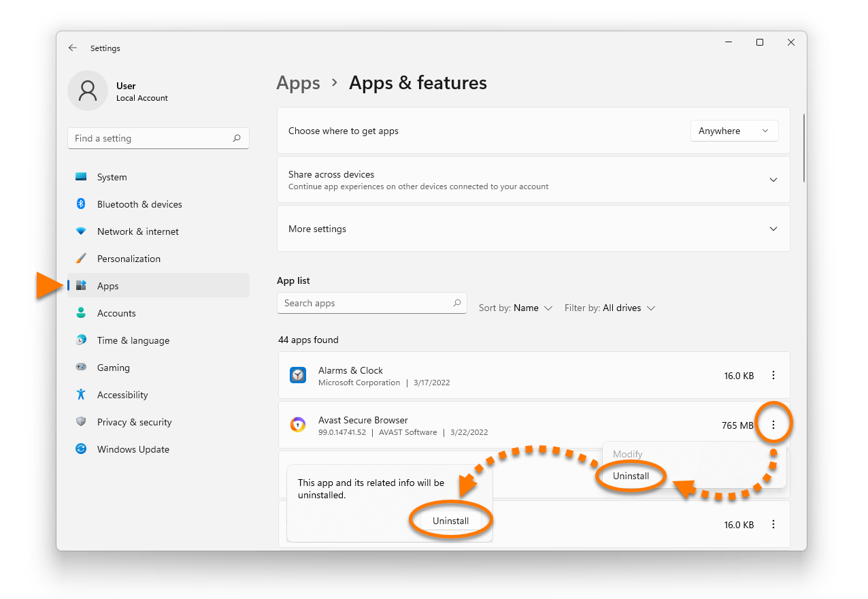The width and height of the screenshot is (868, 599).
Task: Click the Apps breadcrumb link
Action: tap(298, 83)
